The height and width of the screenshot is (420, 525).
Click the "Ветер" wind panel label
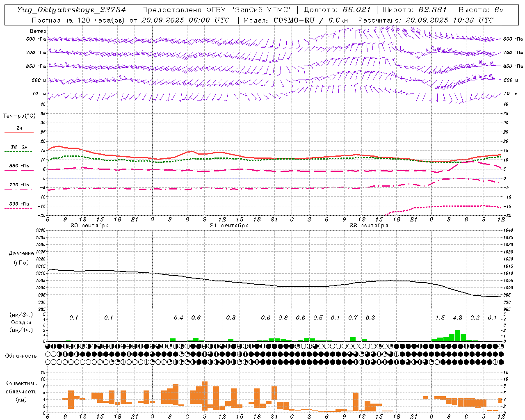tap(38, 31)
